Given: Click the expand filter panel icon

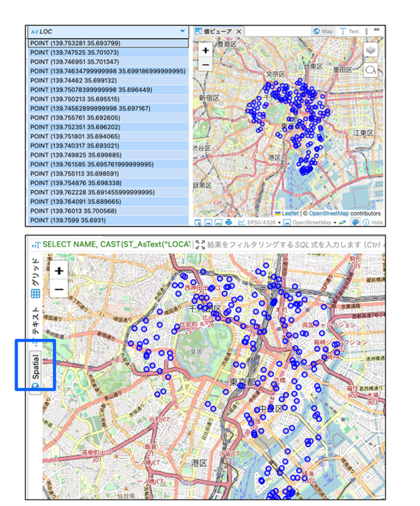Looking at the screenshot, I should (x=200, y=245).
